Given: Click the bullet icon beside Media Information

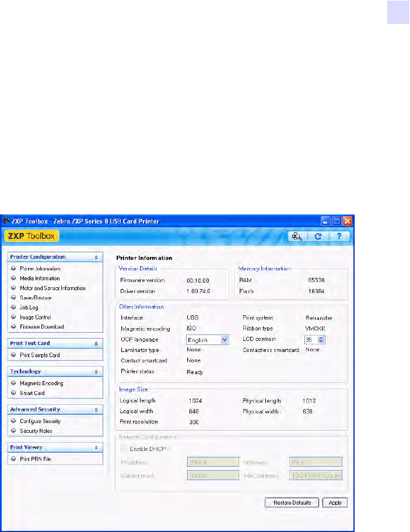Looking at the screenshot, I should tap(13, 278).
